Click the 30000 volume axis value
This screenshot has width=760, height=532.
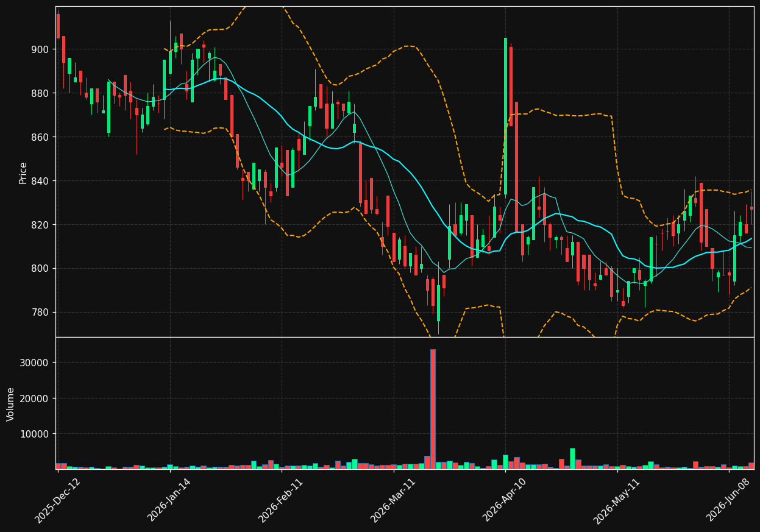35,363
